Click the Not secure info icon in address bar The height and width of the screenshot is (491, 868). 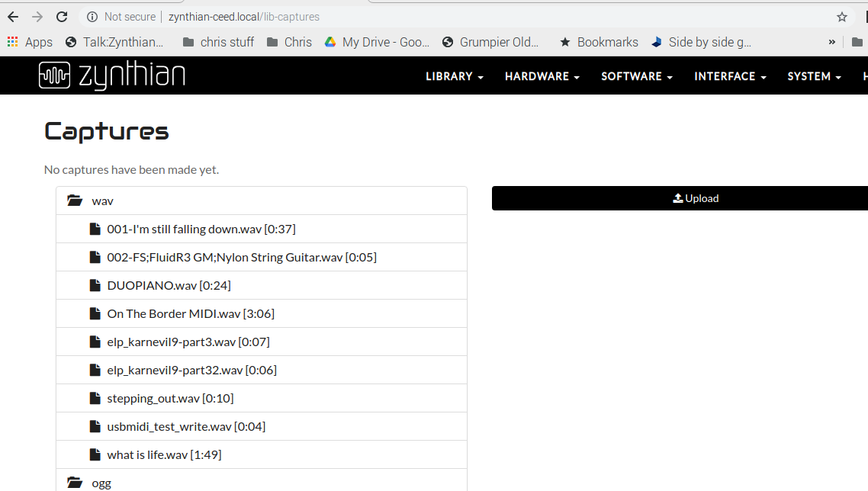click(92, 16)
